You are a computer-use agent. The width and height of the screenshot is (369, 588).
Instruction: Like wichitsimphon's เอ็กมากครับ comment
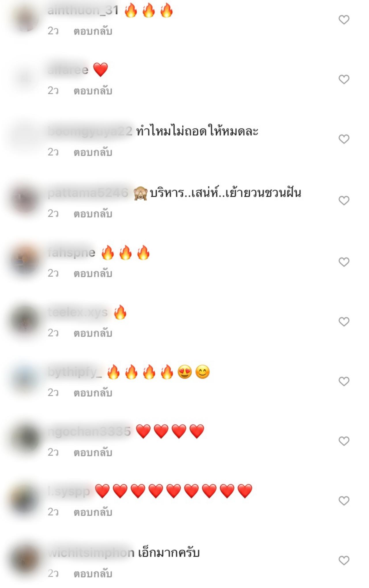click(x=344, y=561)
